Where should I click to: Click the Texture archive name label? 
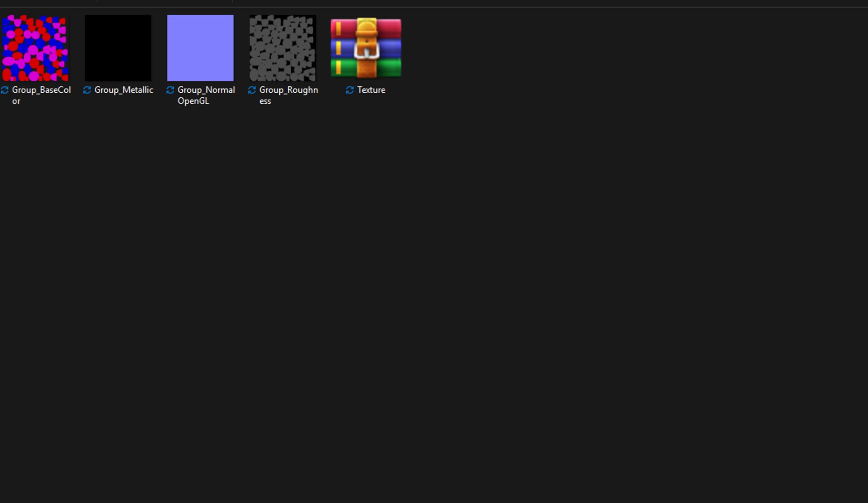371,90
